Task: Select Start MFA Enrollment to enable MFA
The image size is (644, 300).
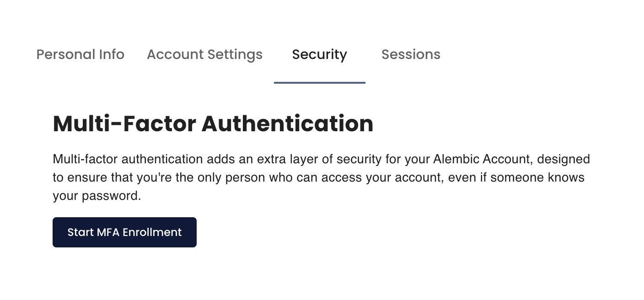Action: pos(124,232)
